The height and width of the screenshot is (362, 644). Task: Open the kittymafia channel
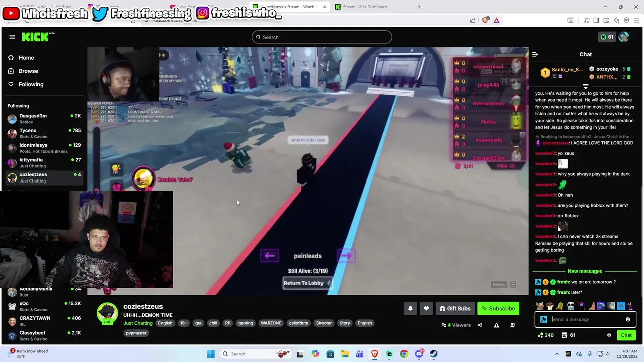tap(43, 162)
